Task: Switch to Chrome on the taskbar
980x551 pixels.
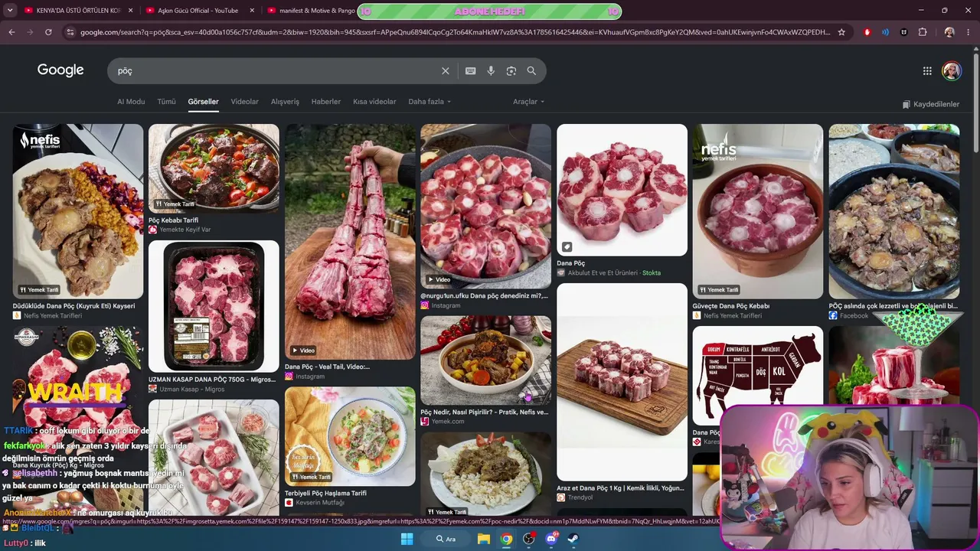Action: pos(506,539)
